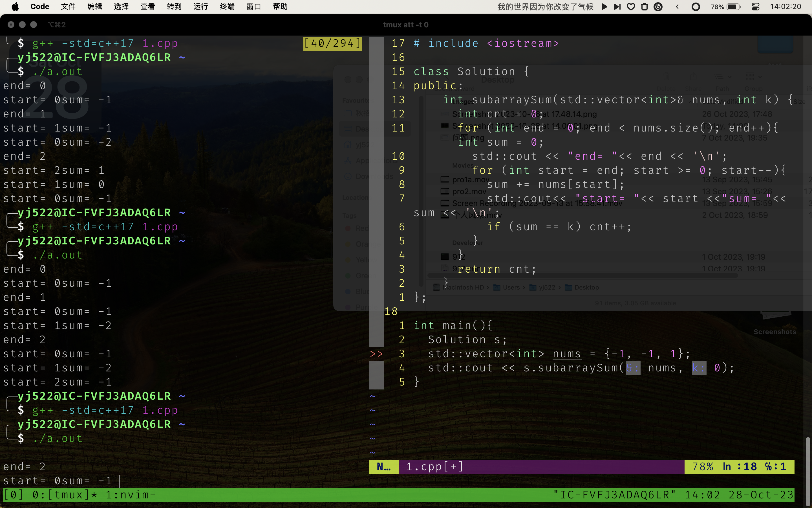Click the # include <iostream> line

click(487, 43)
